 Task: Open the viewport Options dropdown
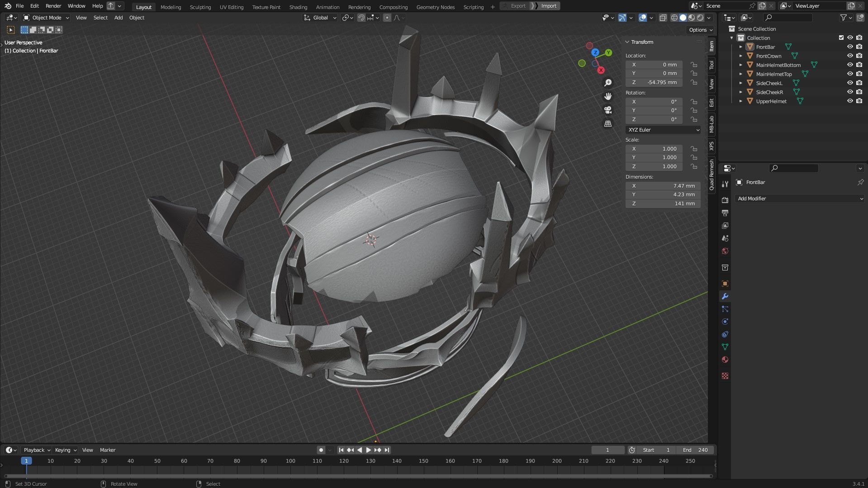pos(700,30)
